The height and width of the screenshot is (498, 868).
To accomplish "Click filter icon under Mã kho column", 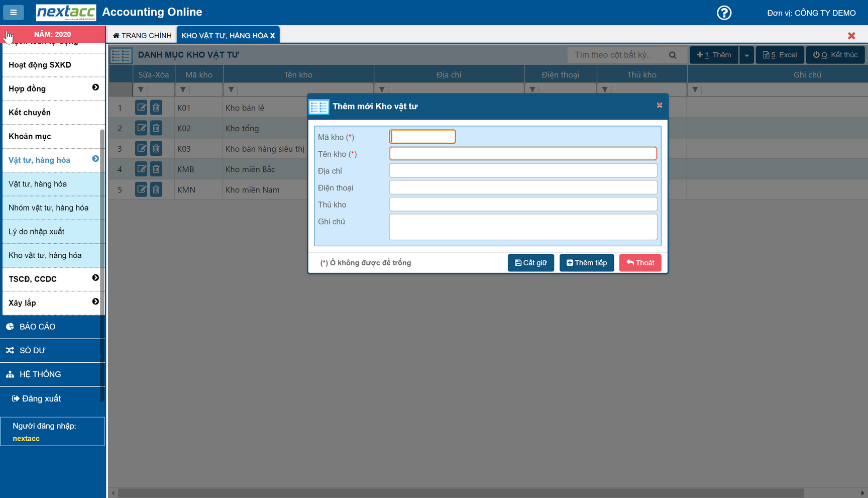I will tap(183, 90).
